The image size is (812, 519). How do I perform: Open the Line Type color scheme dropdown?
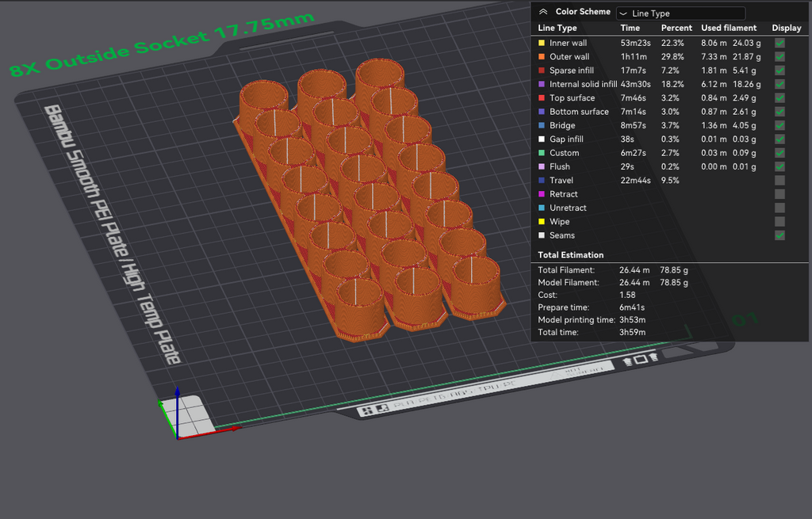[x=680, y=13]
